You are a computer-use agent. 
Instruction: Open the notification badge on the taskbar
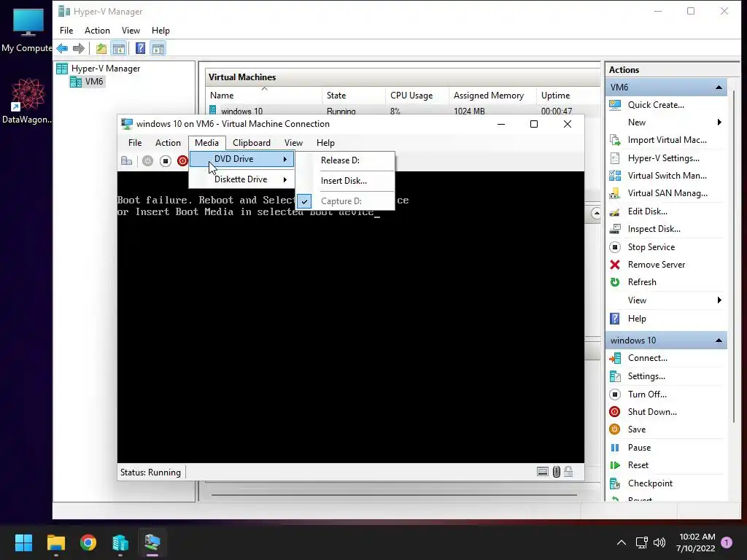click(x=727, y=542)
